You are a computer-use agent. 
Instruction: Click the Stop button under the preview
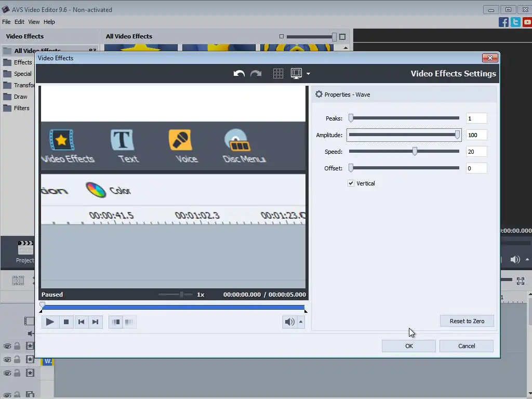(66, 322)
